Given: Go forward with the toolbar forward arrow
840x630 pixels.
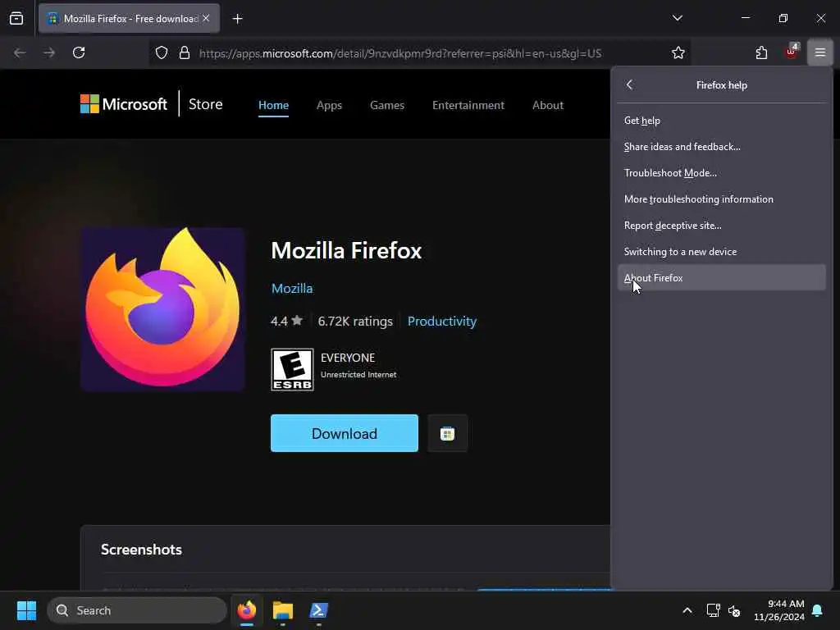Looking at the screenshot, I should (x=49, y=52).
